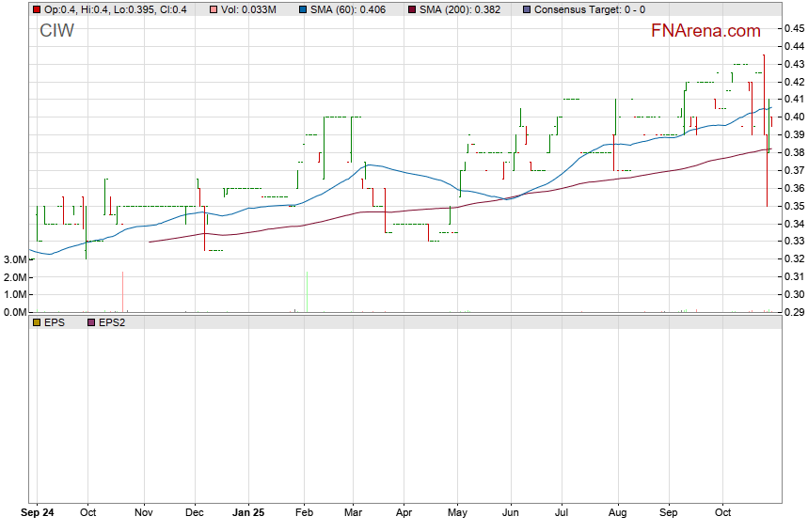The height and width of the screenshot is (532, 808).
Task: Select the 'Jan 25' x-axis label
Action: (249, 514)
